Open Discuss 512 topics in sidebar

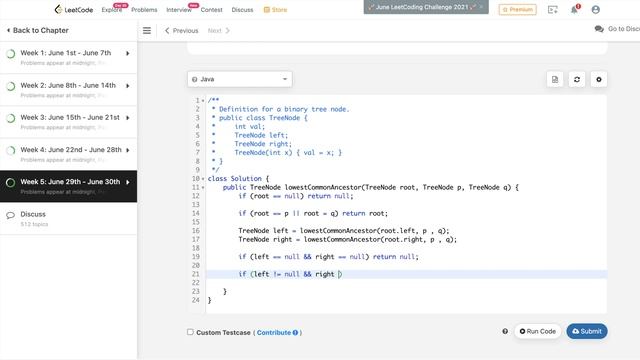tap(69, 218)
